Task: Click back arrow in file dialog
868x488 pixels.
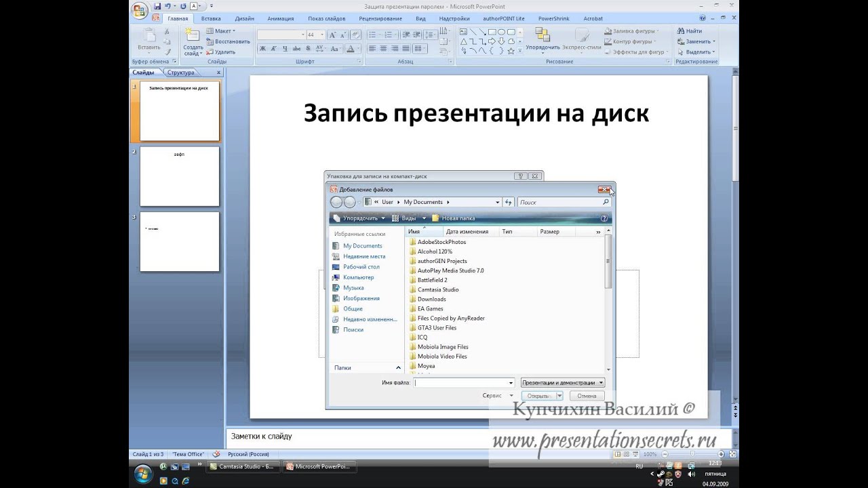Action: pos(336,202)
